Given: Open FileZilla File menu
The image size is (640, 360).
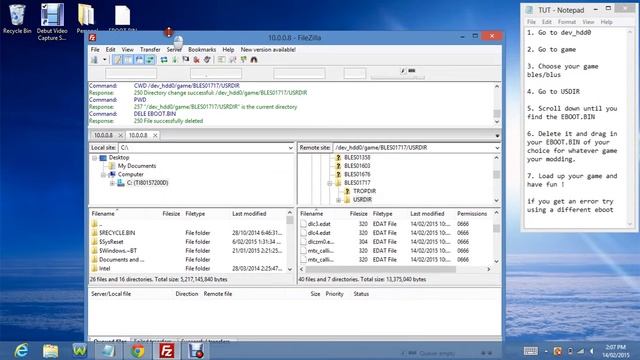Looking at the screenshot, I should click(x=95, y=49).
